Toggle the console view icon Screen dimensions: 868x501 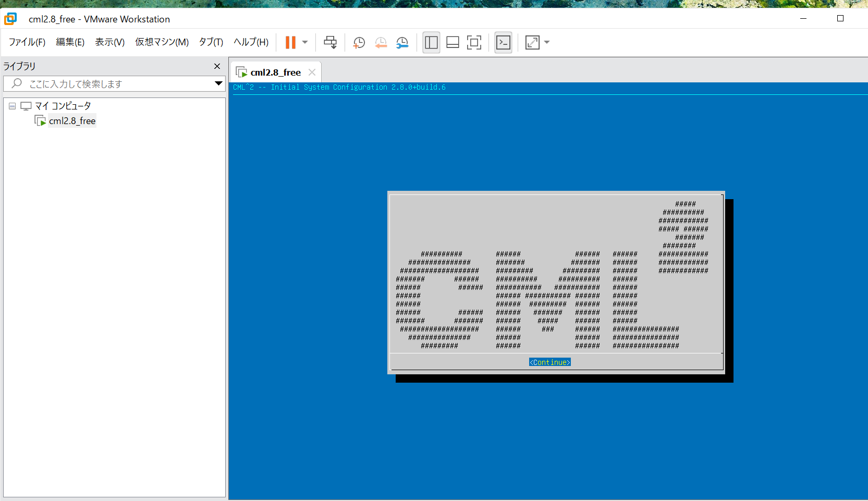point(503,42)
